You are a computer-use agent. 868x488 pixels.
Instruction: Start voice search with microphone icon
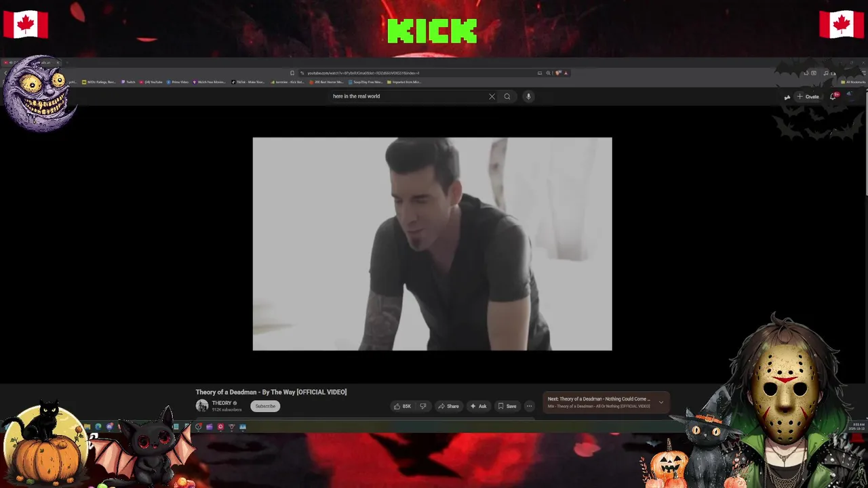point(528,96)
